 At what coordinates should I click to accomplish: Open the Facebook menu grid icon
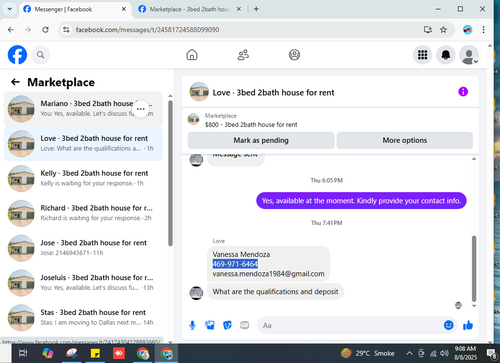coord(423,55)
